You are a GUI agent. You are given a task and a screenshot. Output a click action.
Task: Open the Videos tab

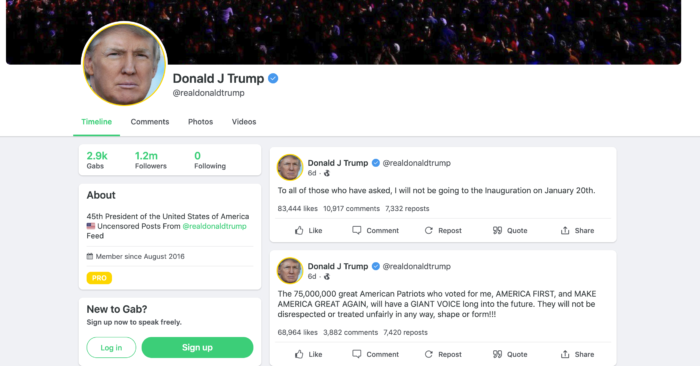pyautogui.click(x=244, y=121)
